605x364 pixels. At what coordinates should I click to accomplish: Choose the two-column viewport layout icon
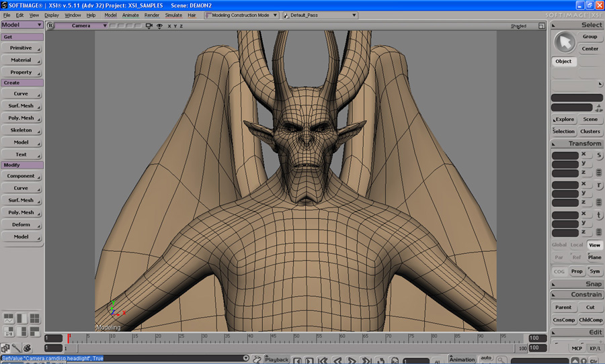coord(22,318)
